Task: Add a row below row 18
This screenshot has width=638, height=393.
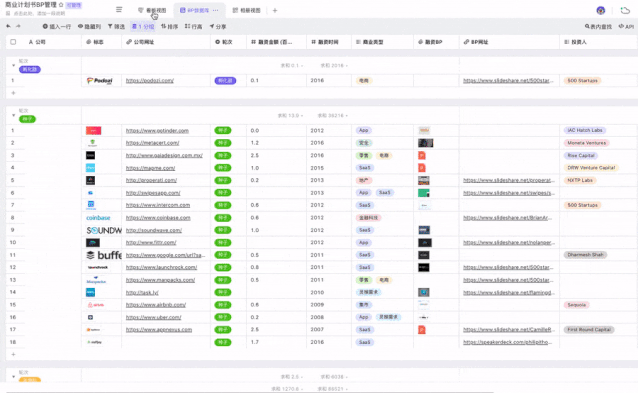Action: pyautogui.click(x=13, y=354)
